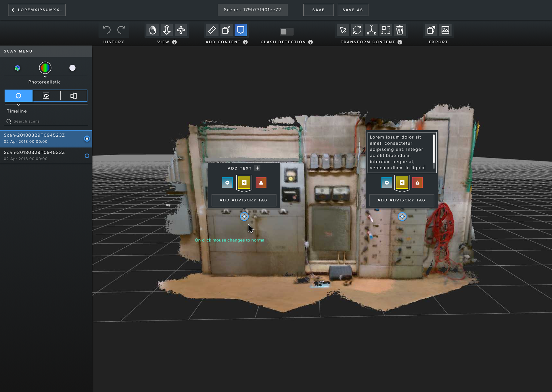Pick the red warning tag swatch
This screenshot has height=392, width=552.
click(x=261, y=183)
